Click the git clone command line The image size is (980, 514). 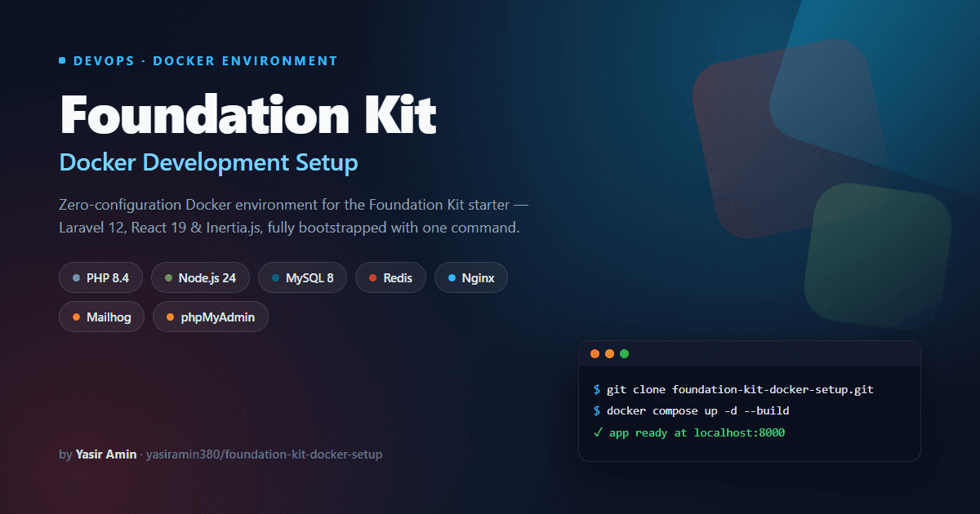tap(733, 389)
